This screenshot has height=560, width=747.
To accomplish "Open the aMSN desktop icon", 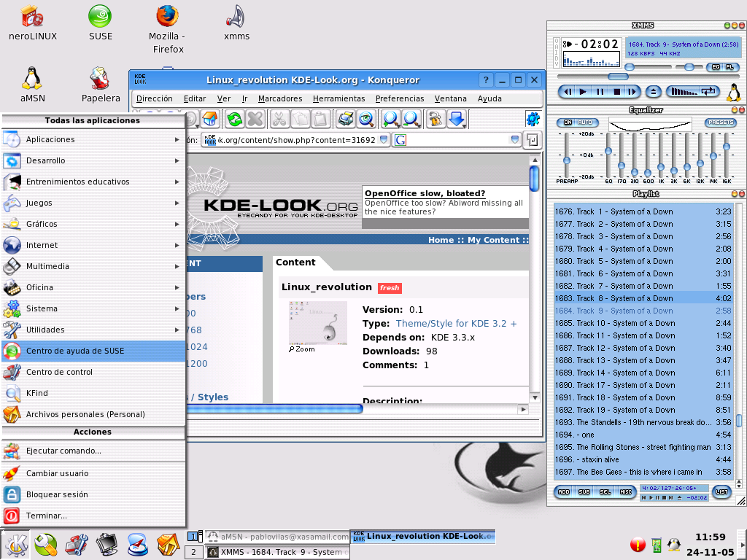I will (x=32, y=85).
